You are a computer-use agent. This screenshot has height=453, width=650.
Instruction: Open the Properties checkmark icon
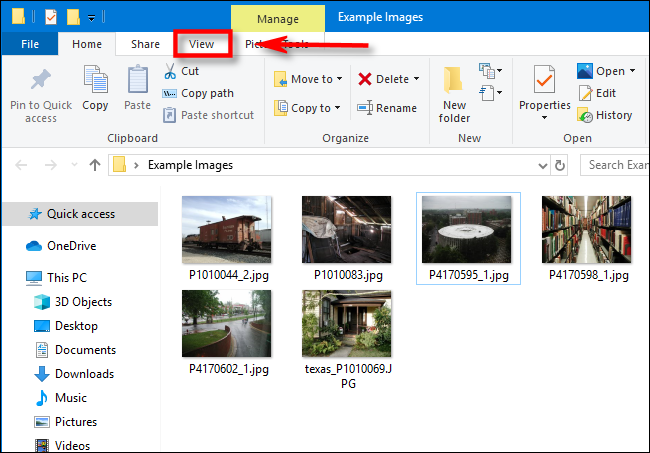coord(544,80)
